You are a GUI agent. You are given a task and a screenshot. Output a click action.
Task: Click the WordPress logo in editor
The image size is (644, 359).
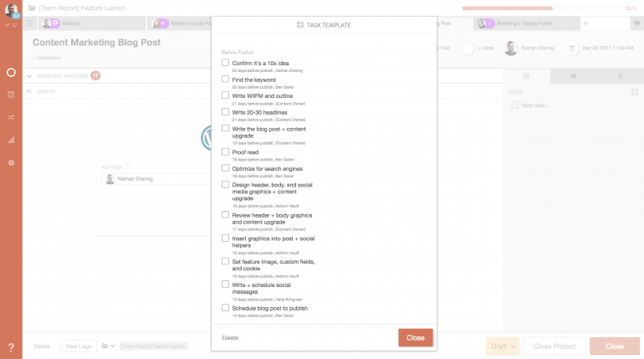[207, 137]
